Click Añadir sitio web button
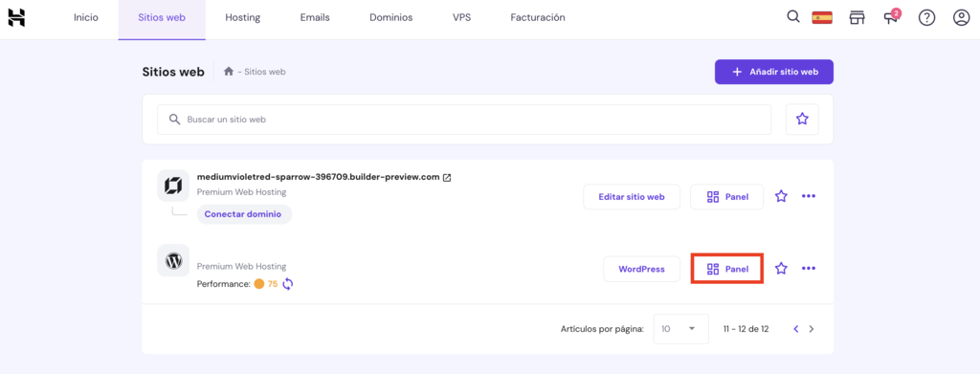Screen dimensions: 980x374 (773, 72)
